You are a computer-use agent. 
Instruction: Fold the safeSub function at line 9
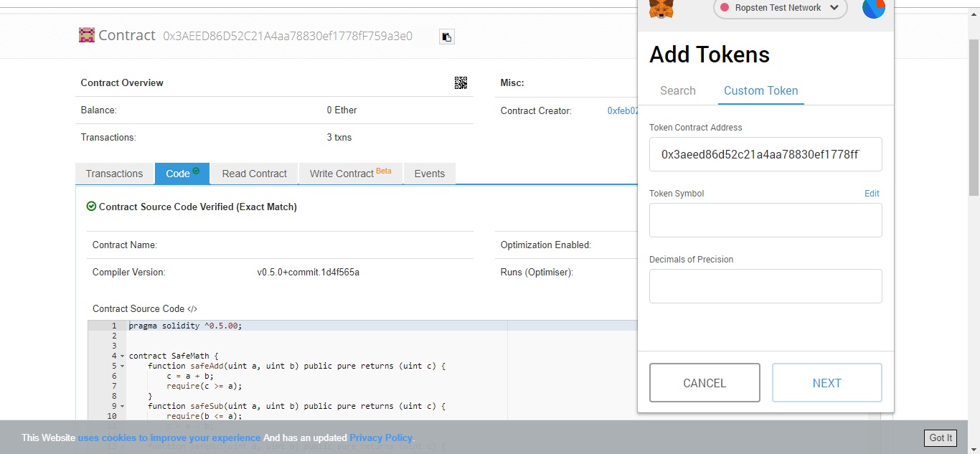[122, 407]
